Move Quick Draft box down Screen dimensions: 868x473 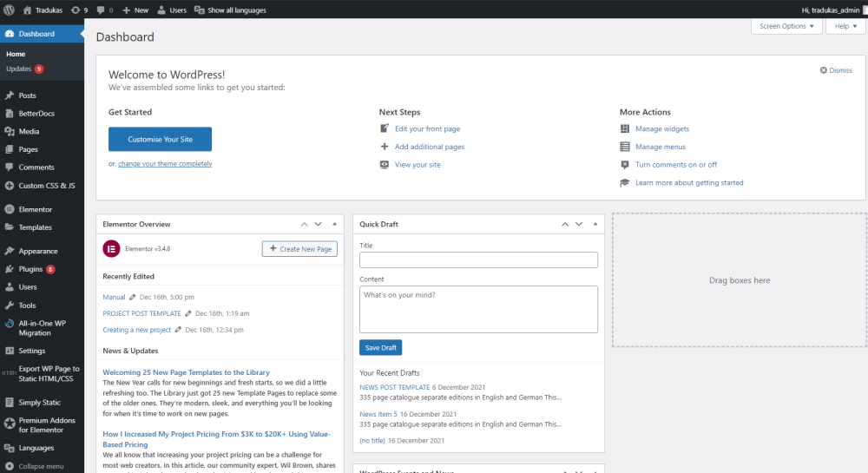pos(578,224)
